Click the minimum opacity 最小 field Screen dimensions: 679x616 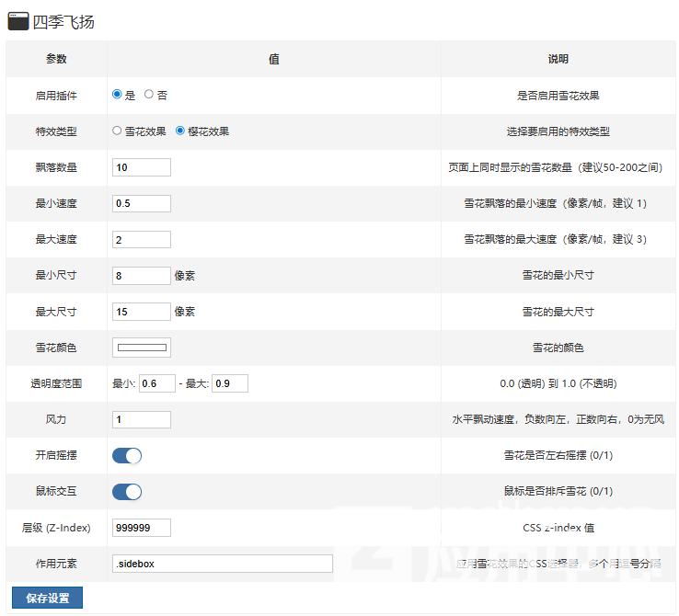pos(156,383)
